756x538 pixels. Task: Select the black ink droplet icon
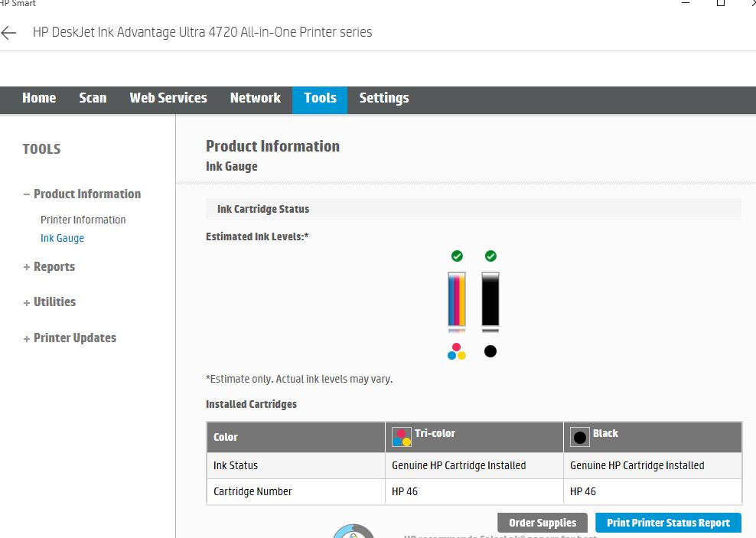490,351
